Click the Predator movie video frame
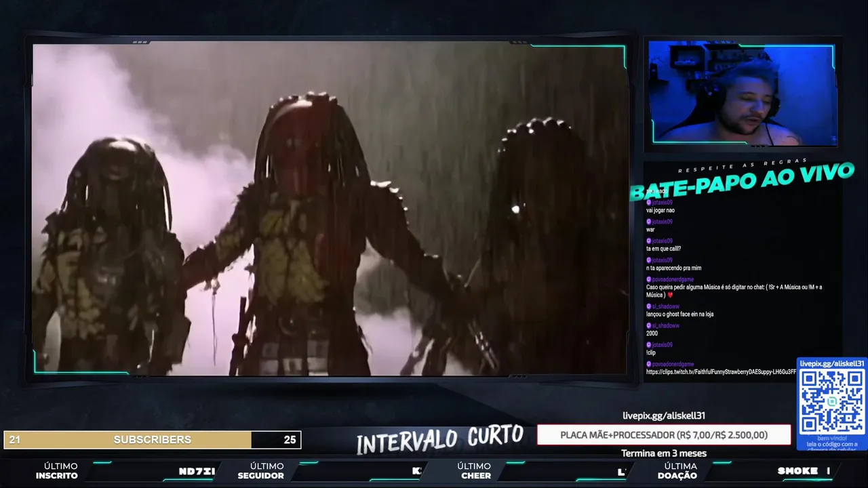The width and height of the screenshot is (868, 488). click(x=329, y=209)
